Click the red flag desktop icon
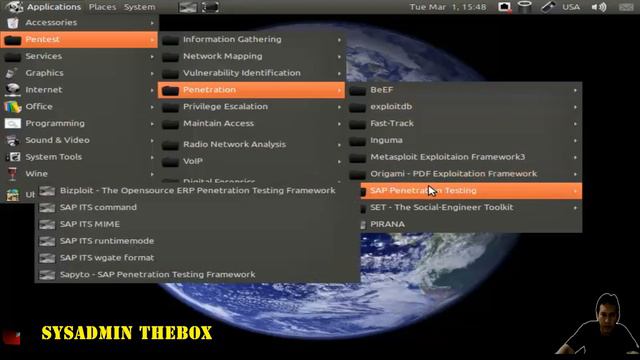This screenshot has width=640, height=360. tap(11, 337)
